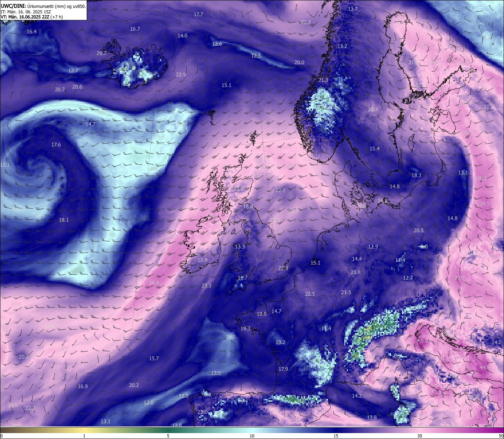This screenshot has width=504, height=439.
Task: Select the 20.0 value in the Norwegian Sea
Action: pos(299,62)
